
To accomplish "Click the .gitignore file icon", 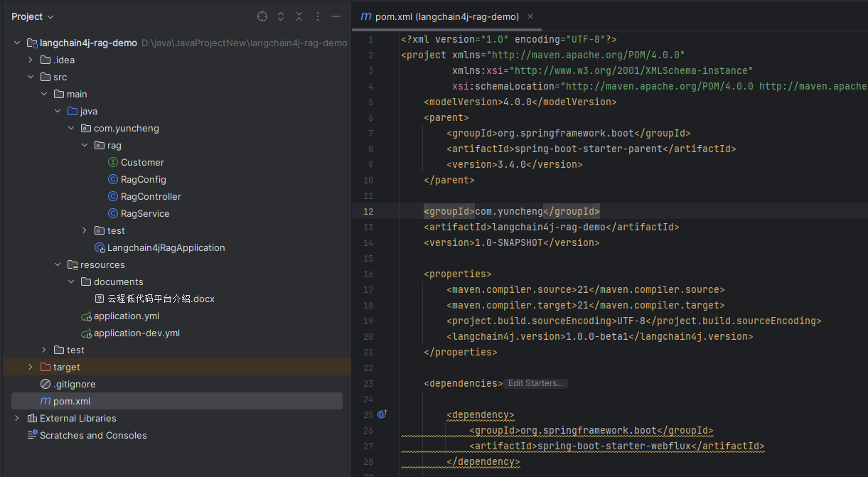I will 45,384.
